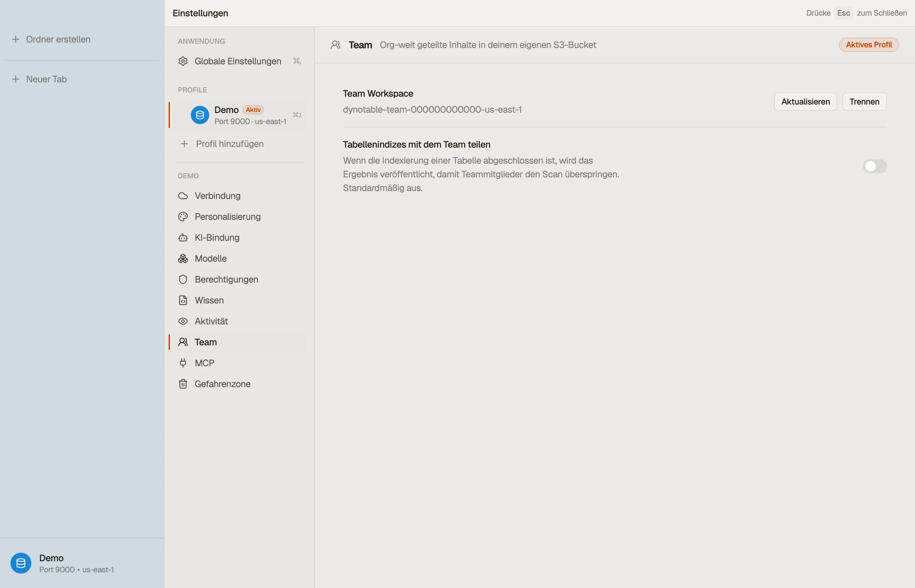Click the eye icon for Aktivität
Viewport: 915px width, 588px height.
(183, 321)
